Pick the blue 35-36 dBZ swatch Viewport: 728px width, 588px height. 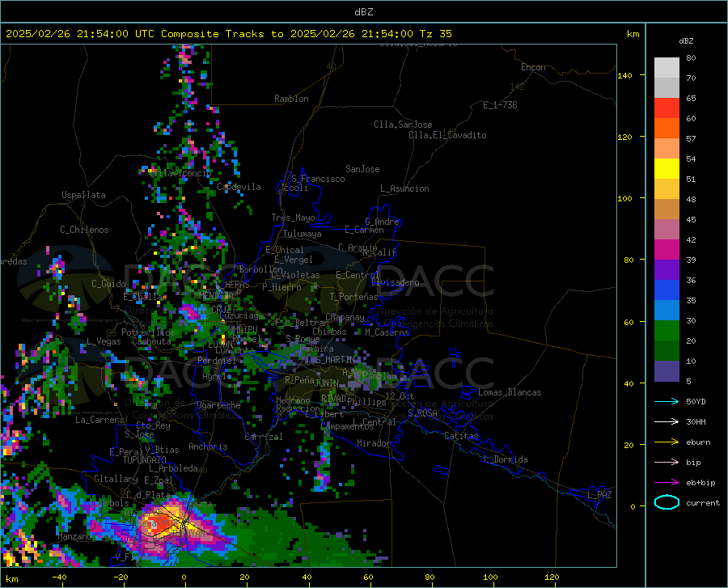tap(667, 290)
